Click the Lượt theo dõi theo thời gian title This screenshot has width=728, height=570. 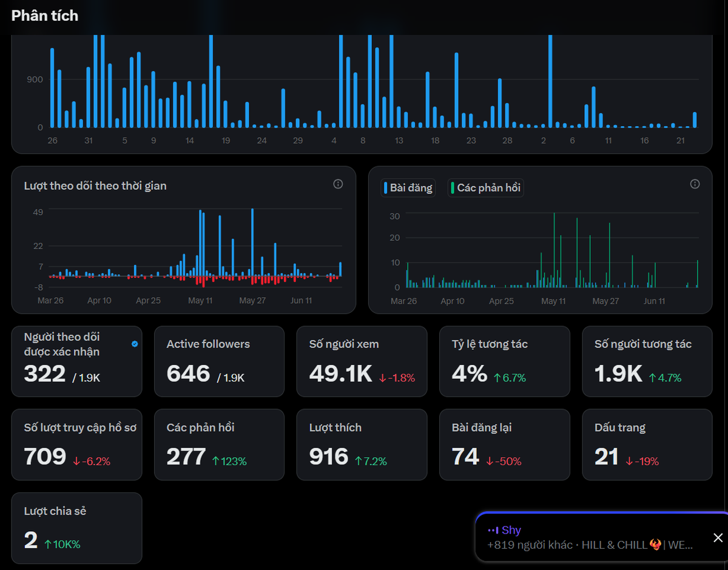(x=95, y=186)
